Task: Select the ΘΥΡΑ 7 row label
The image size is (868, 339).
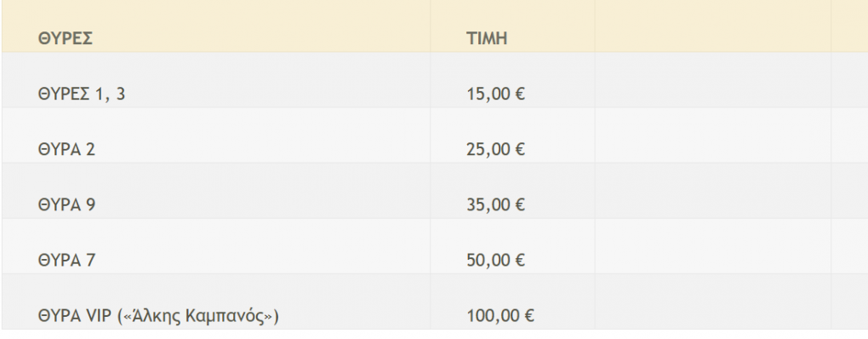Action: click(x=66, y=261)
